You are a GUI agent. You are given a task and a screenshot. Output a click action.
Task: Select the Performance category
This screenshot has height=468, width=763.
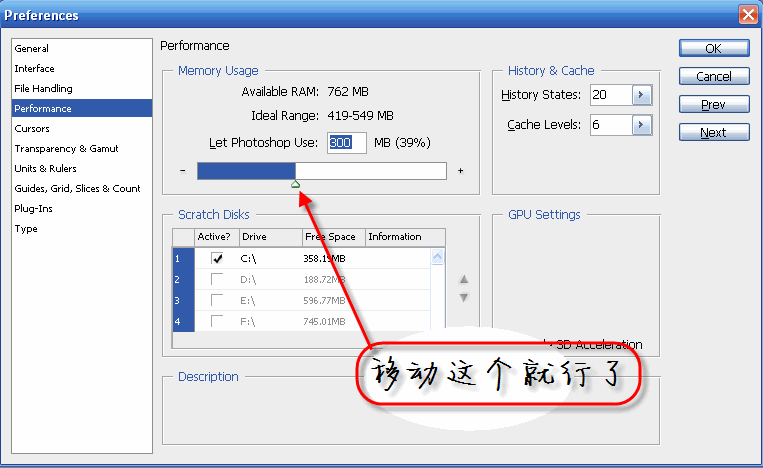(82, 108)
